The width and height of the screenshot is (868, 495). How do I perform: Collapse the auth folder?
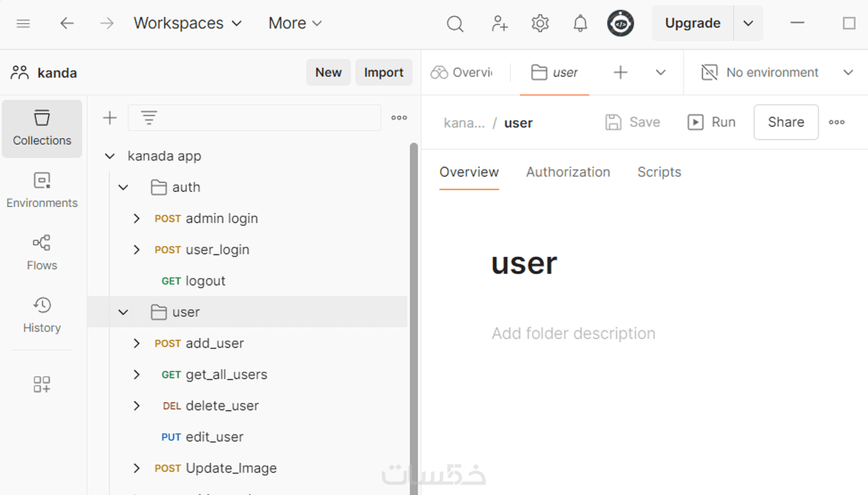point(123,187)
